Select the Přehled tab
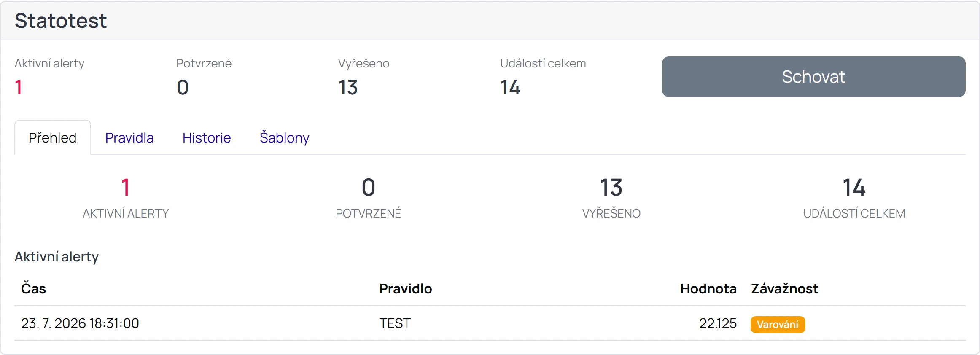The image size is (980, 355). [53, 138]
